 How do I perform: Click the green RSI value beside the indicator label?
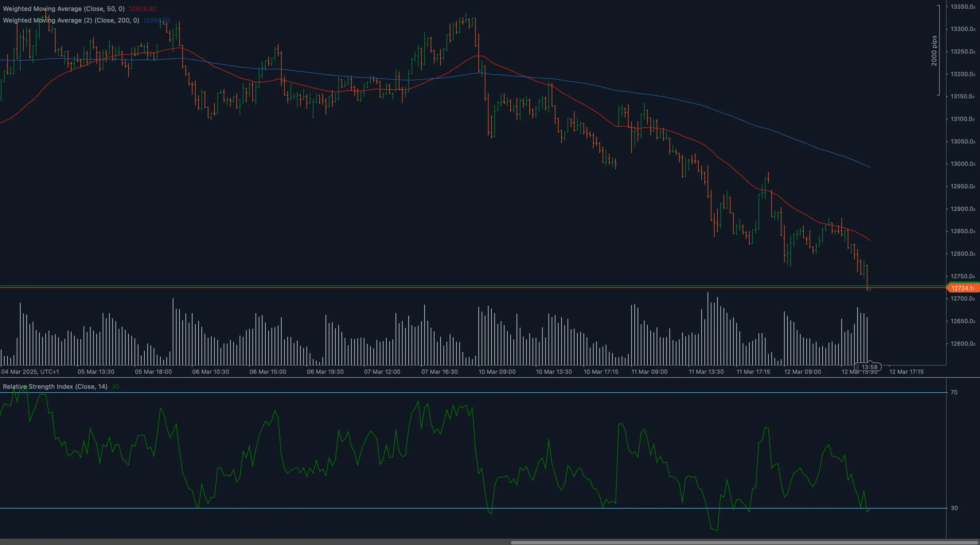pyautogui.click(x=115, y=387)
